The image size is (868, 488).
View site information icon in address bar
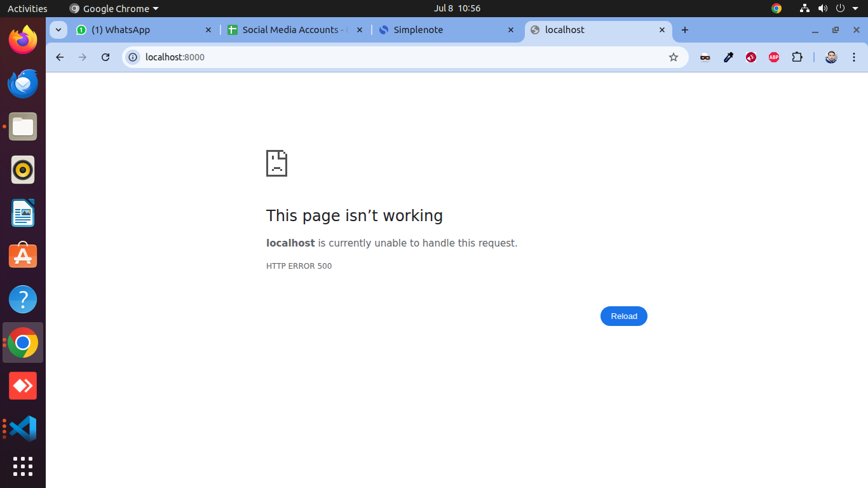133,57
